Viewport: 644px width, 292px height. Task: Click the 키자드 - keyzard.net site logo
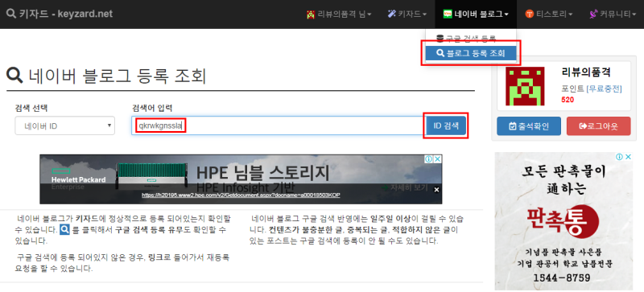(59, 14)
